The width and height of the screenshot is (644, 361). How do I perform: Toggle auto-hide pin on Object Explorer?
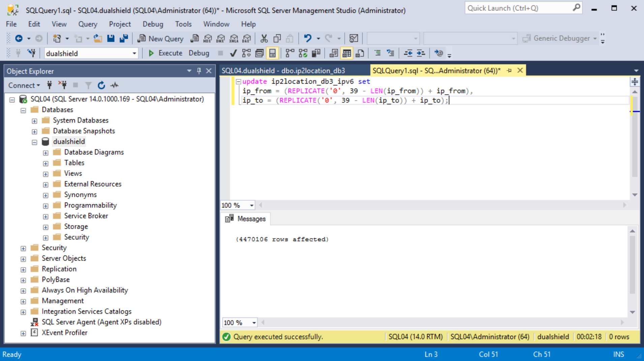click(199, 71)
